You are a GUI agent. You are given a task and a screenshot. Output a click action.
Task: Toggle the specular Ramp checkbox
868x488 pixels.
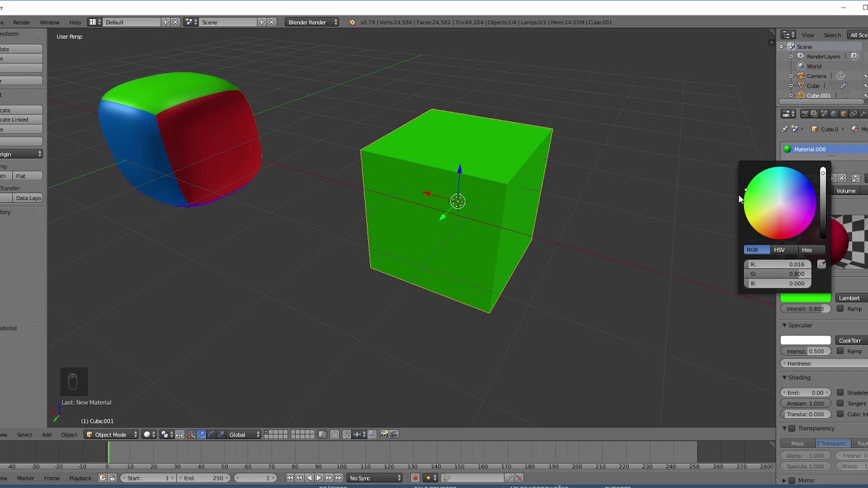click(x=840, y=351)
